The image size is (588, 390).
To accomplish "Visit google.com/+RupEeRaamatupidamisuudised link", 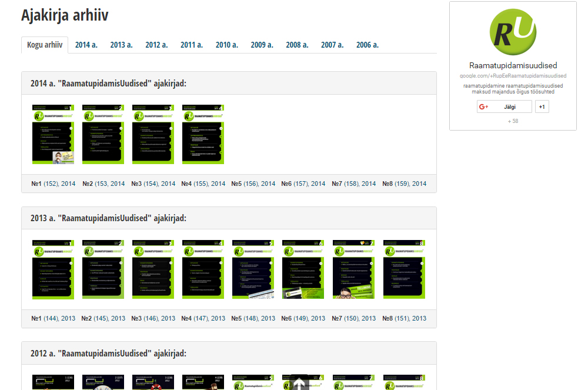I will (x=513, y=76).
